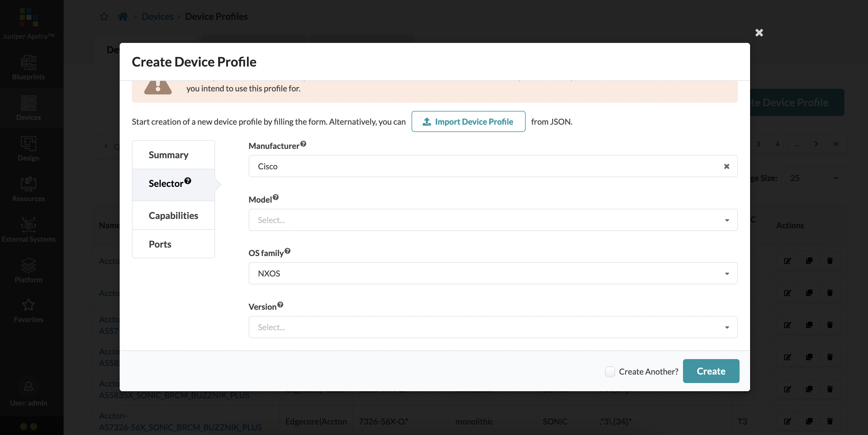Go to page 4

777,144
